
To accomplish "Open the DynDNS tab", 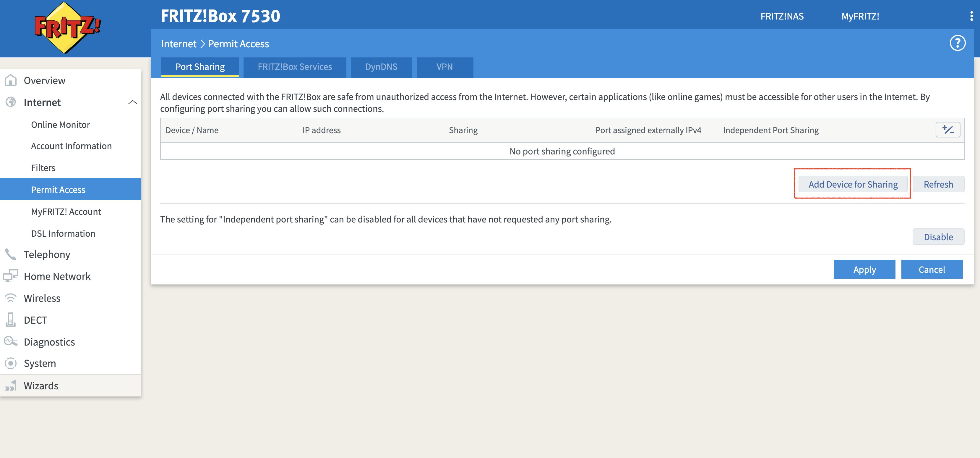I will click(381, 67).
